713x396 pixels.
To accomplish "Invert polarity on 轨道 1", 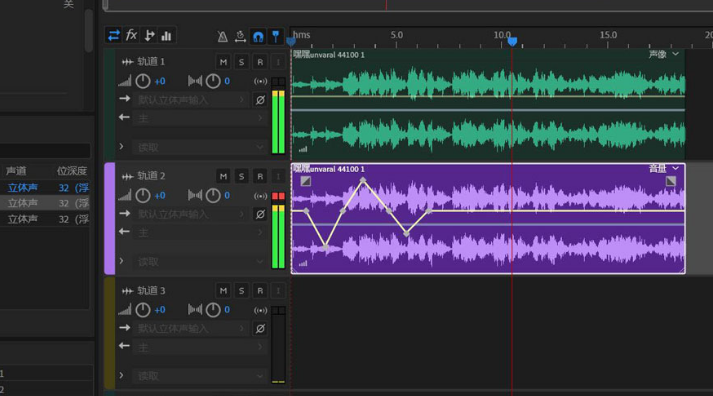I will coord(260,100).
